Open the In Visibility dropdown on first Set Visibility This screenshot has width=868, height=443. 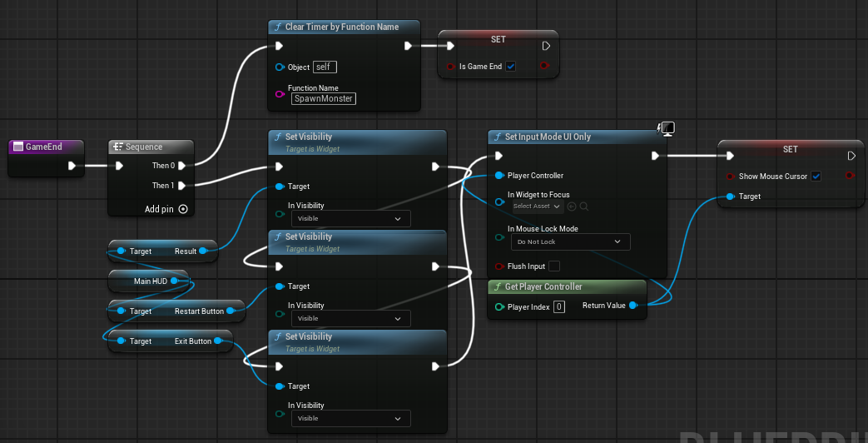(x=351, y=219)
